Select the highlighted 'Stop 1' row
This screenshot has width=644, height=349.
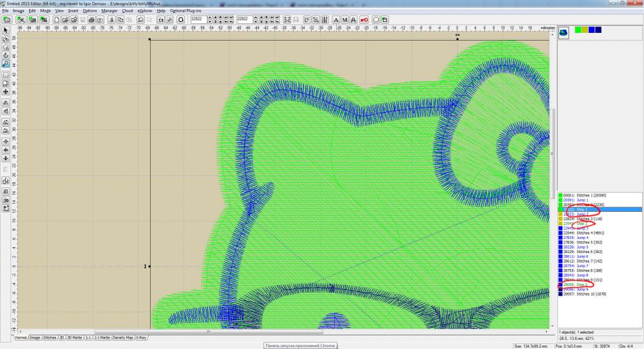599,209
